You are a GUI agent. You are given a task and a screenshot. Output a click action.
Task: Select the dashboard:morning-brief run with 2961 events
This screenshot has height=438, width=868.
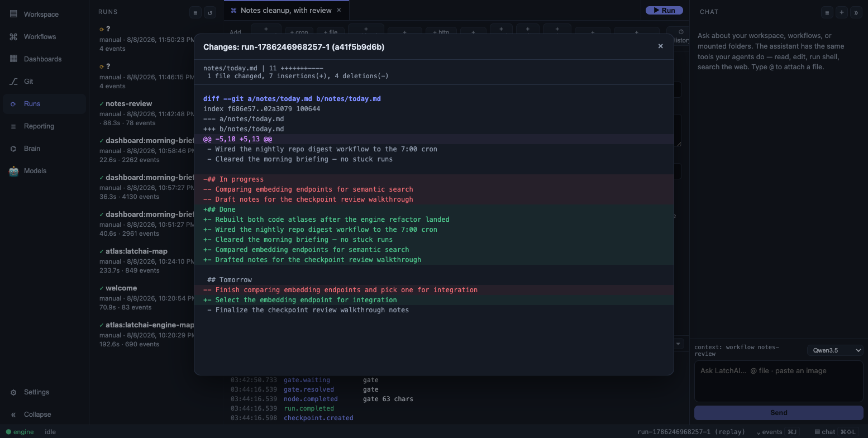click(145, 223)
